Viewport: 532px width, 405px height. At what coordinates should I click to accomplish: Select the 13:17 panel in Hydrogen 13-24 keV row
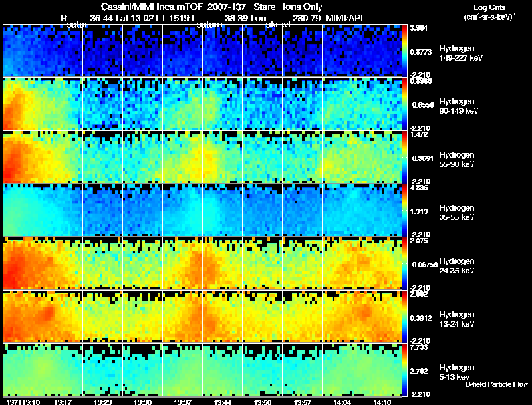coord(63,317)
